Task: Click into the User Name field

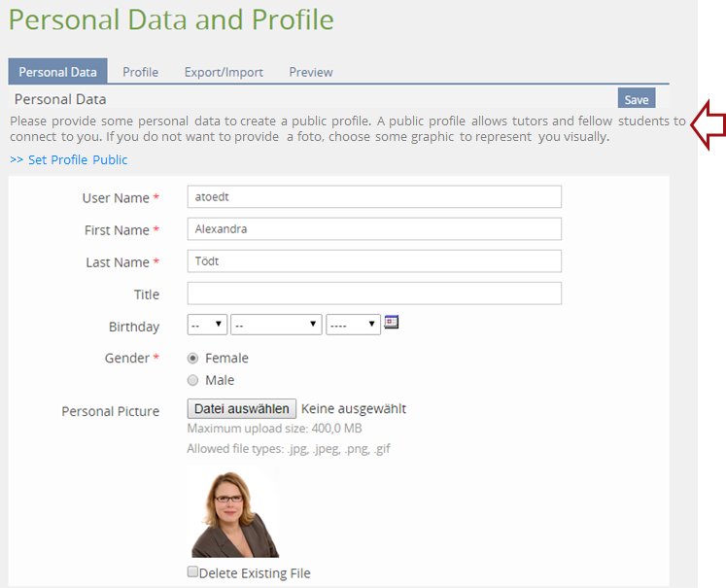Action: click(374, 197)
